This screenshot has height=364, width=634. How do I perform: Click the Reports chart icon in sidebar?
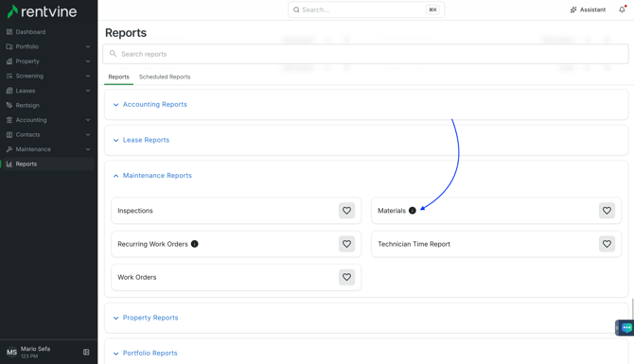click(x=9, y=164)
